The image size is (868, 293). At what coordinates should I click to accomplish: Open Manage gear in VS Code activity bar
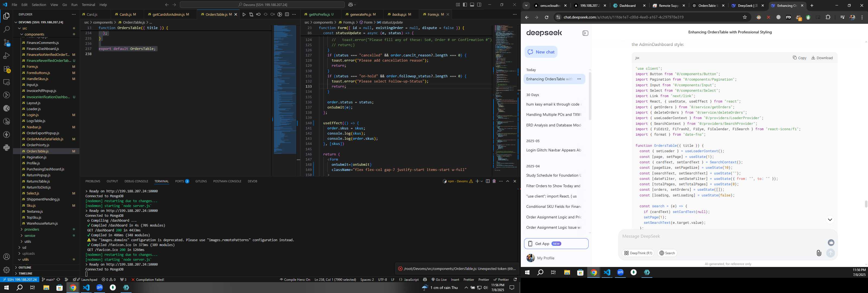pyautogui.click(x=7, y=270)
